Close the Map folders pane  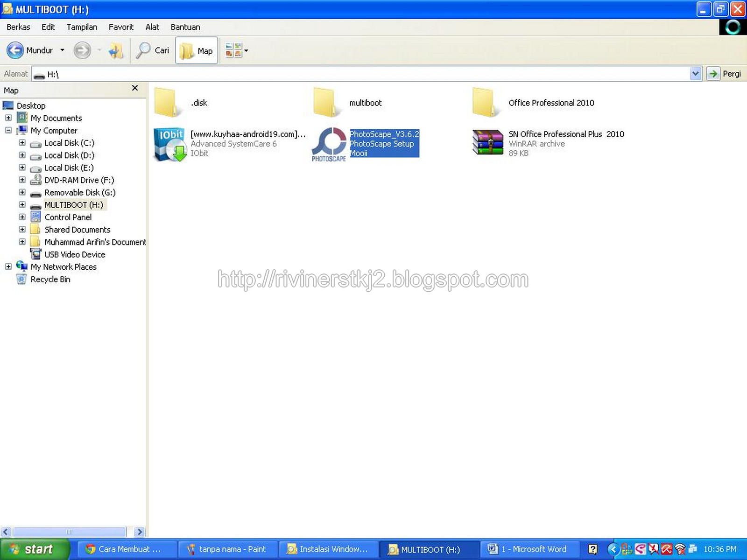pos(135,88)
